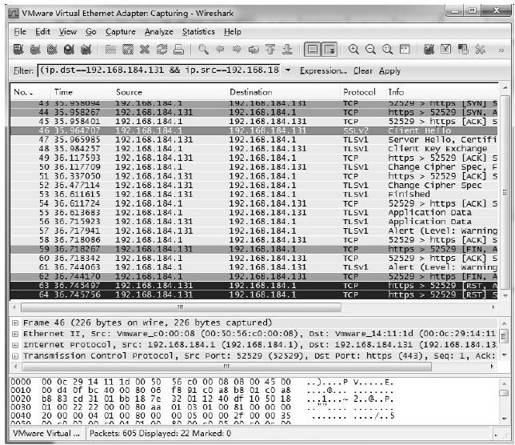Image resolution: width=515 pixels, height=445 pixels.
Task: Open coloring rules toolbar icon
Action: point(463,50)
